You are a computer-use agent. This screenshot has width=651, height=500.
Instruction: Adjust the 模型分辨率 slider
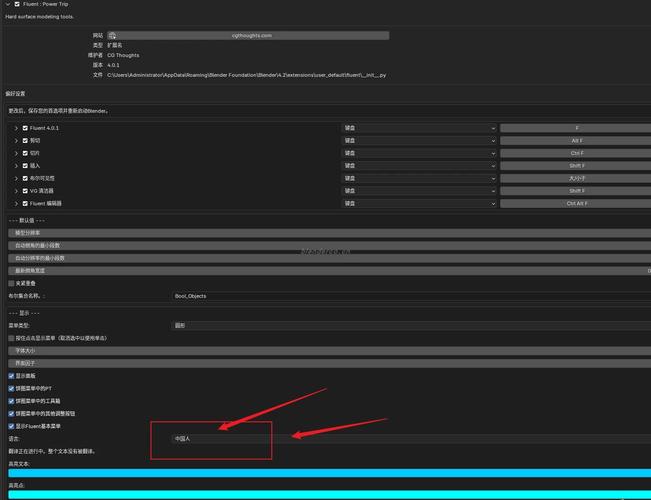tap(330, 233)
